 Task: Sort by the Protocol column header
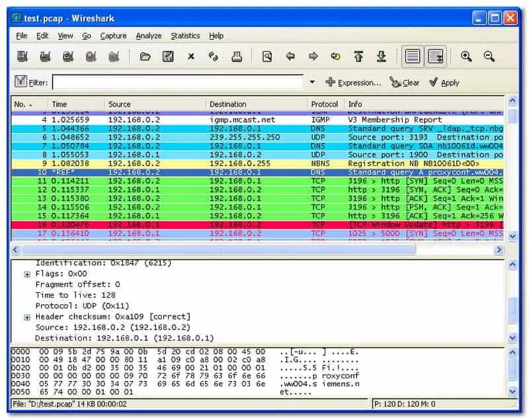click(x=325, y=105)
